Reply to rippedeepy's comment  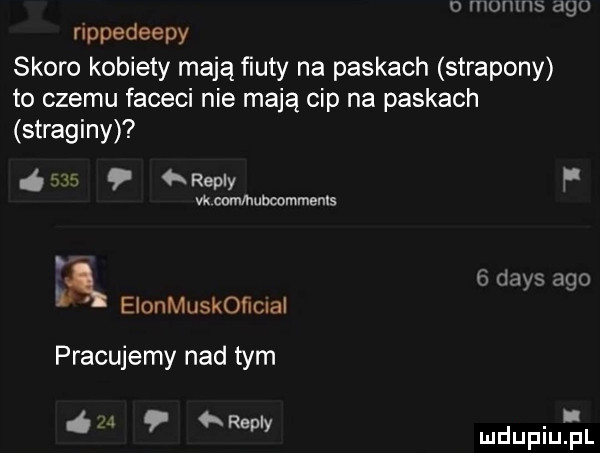pos(198,180)
